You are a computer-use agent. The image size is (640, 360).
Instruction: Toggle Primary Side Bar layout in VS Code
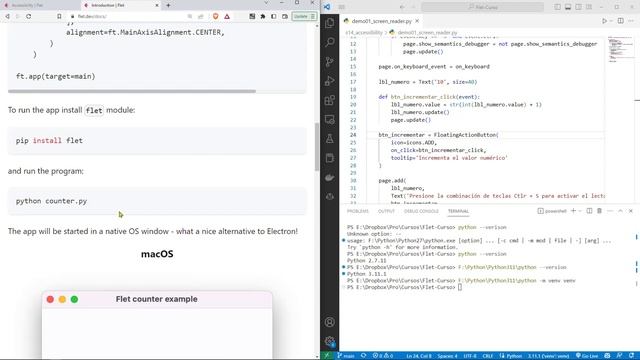coord(558,7)
